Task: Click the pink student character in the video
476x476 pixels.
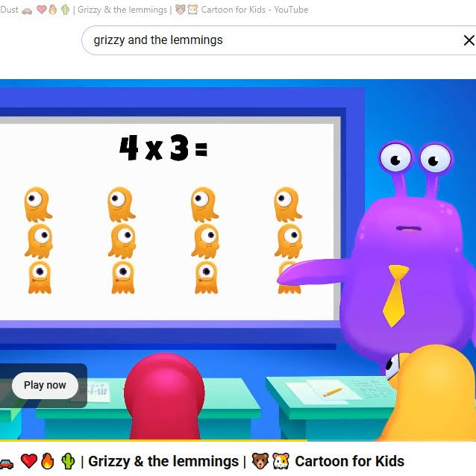Action: click(x=163, y=395)
